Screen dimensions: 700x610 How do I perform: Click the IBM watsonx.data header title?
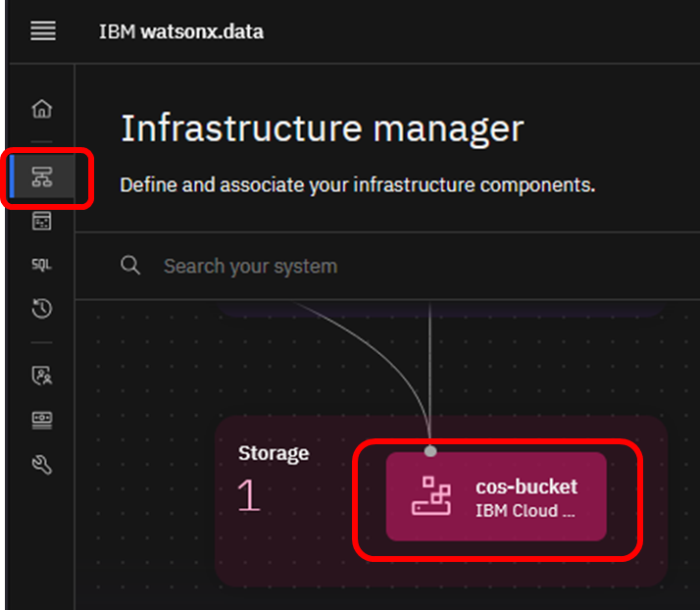[x=181, y=31]
